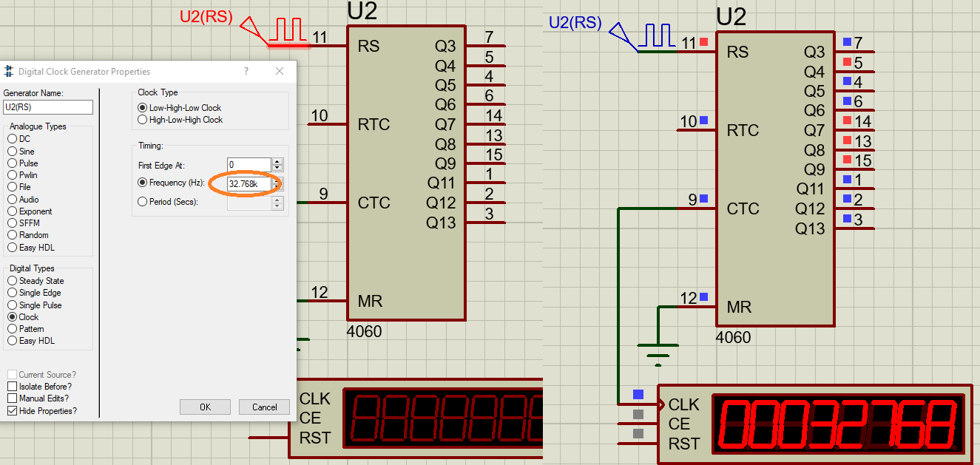Select the Period (Secs) radio button
Viewport: 980px width, 465px height.
(x=143, y=201)
